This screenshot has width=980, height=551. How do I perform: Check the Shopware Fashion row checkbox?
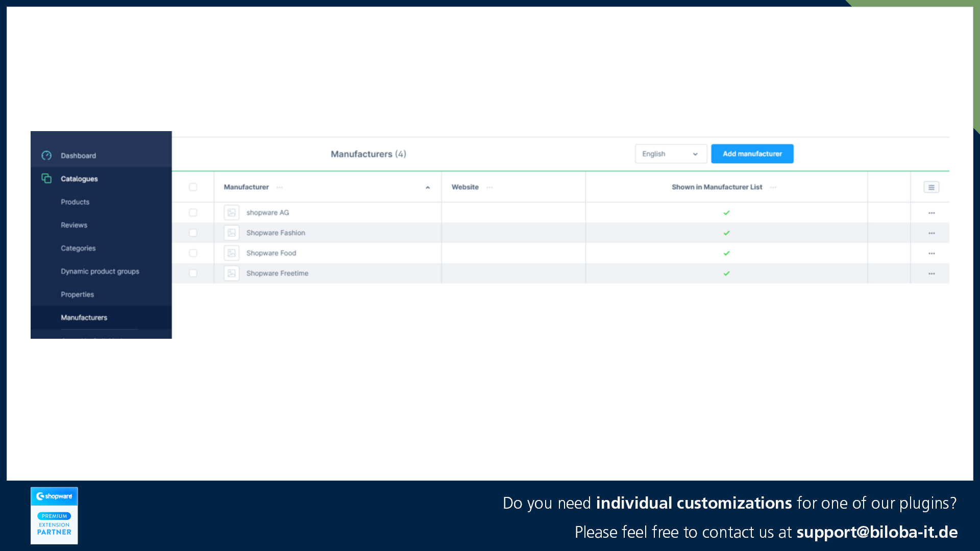193,233
